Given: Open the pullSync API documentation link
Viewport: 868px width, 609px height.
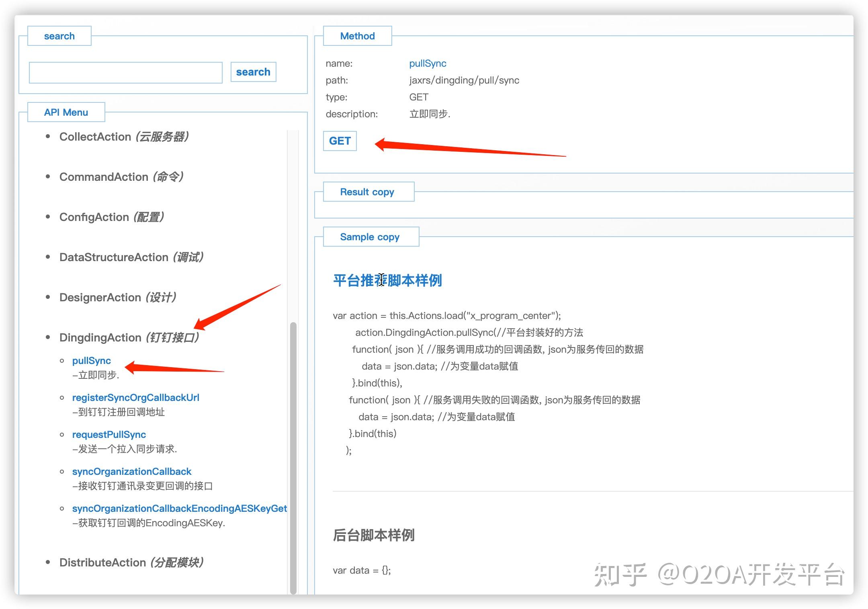Looking at the screenshot, I should [x=92, y=360].
